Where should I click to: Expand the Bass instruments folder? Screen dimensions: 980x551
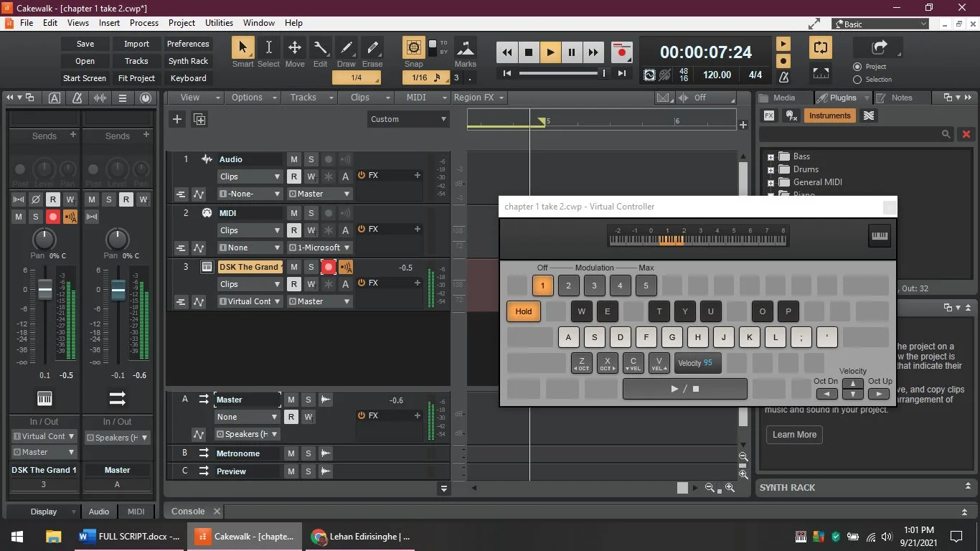771,156
